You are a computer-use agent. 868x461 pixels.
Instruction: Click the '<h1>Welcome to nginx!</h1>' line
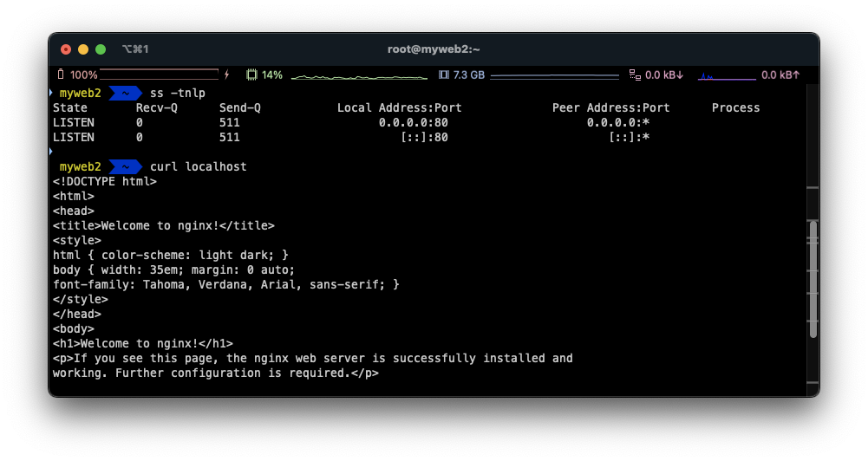coord(143,344)
